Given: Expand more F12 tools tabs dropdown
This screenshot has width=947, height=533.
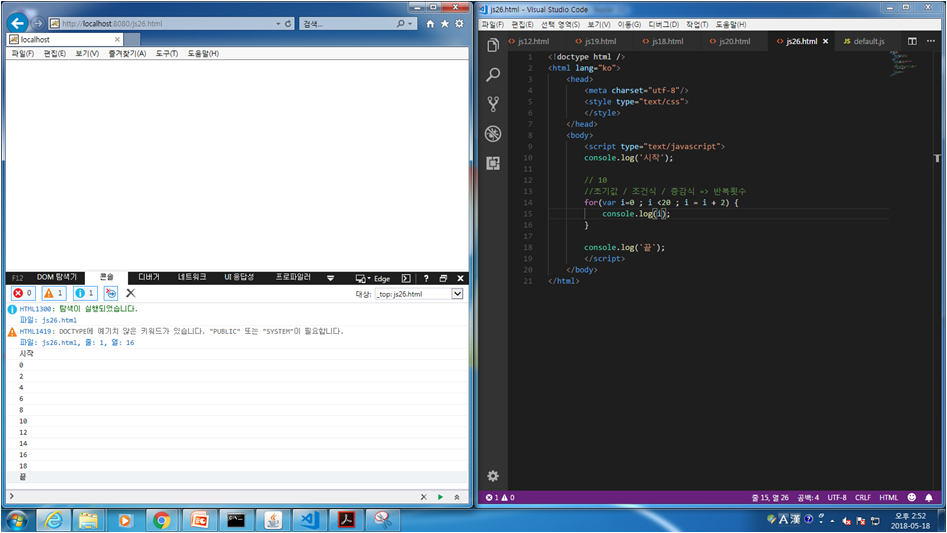Looking at the screenshot, I should click(330, 278).
